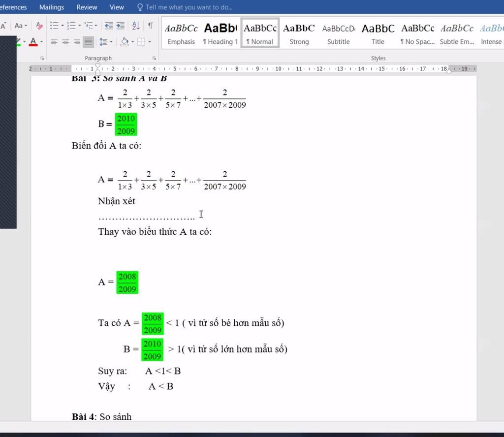Open the View tab
The width and height of the screenshot is (504, 437).
pyautogui.click(x=116, y=7)
